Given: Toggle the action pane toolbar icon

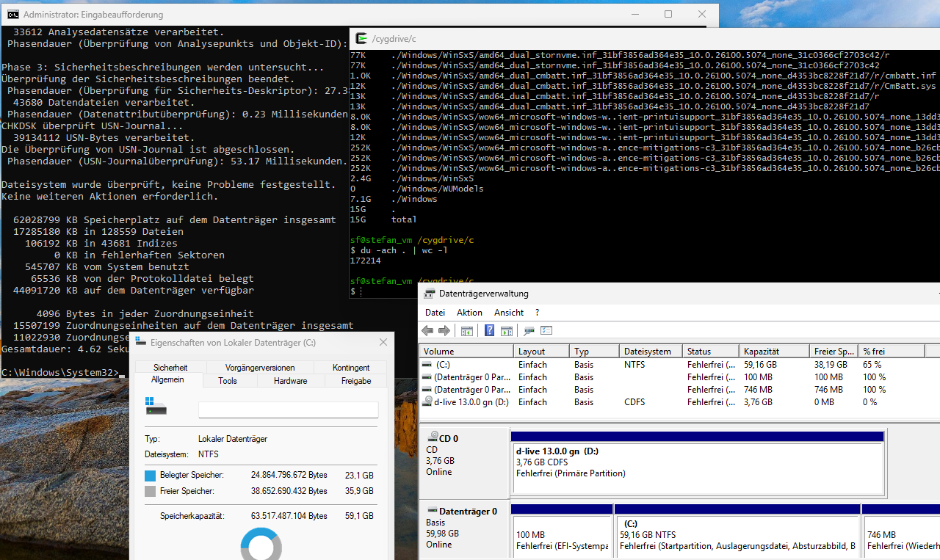Looking at the screenshot, I should pos(507,331).
